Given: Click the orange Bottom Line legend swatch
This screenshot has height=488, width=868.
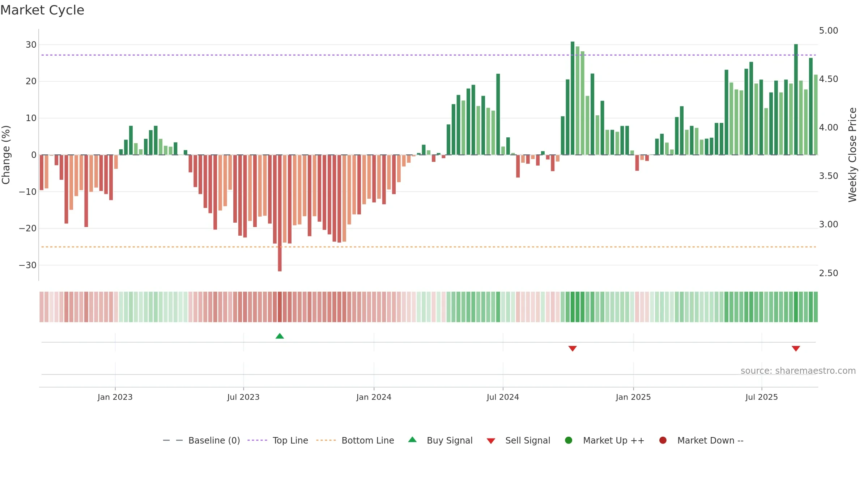Looking at the screenshot, I should click(326, 440).
